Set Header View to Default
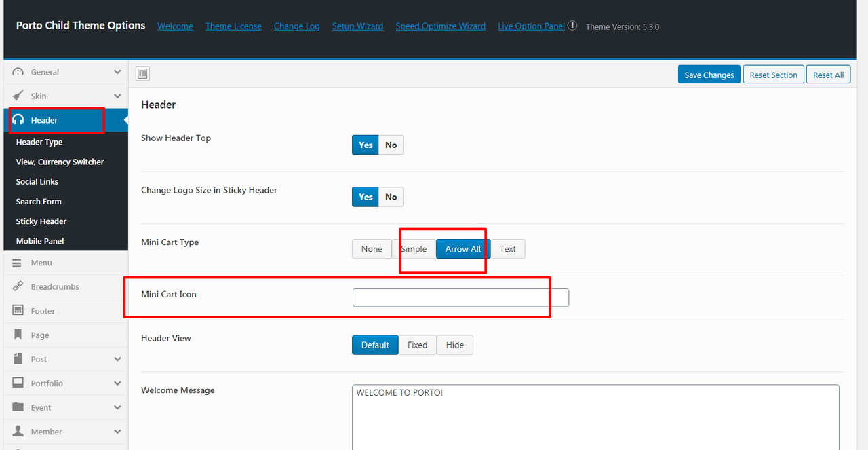868x450 pixels. [x=375, y=345]
